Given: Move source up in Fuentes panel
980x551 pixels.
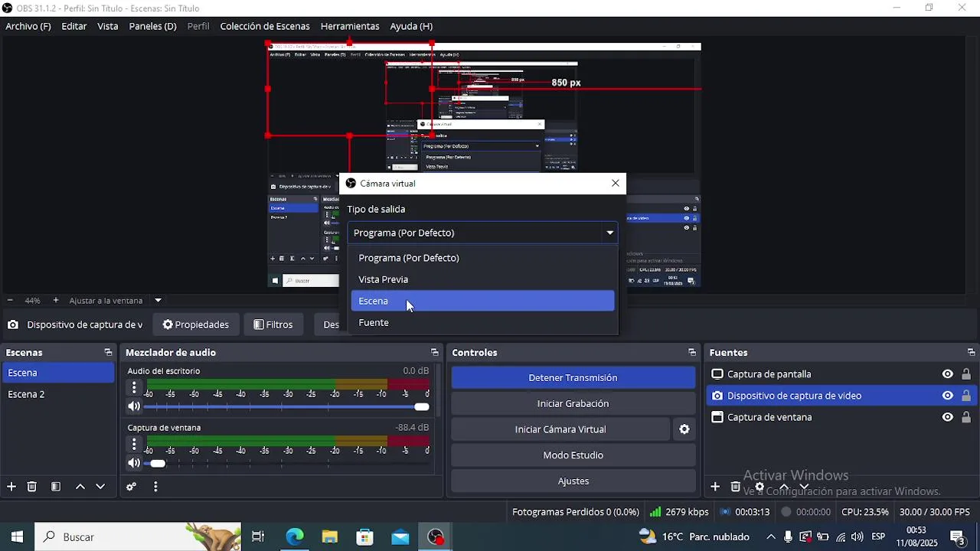Looking at the screenshot, I should 783,487.
